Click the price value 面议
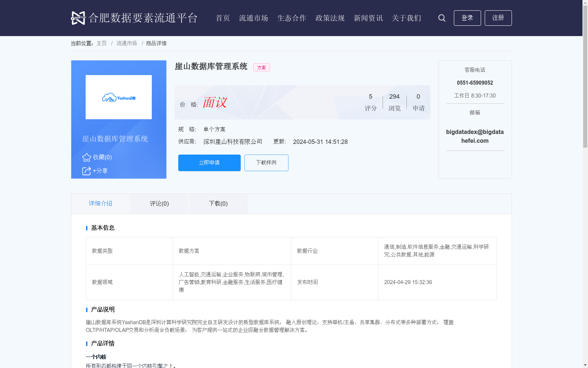The image size is (588, 368). (215, 102)
